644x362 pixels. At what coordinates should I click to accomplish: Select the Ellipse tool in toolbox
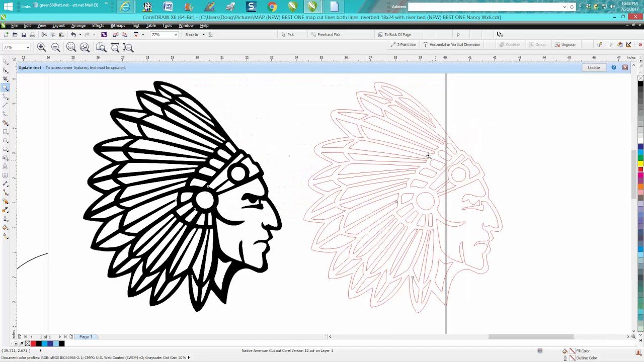click(x=5, y=140)
